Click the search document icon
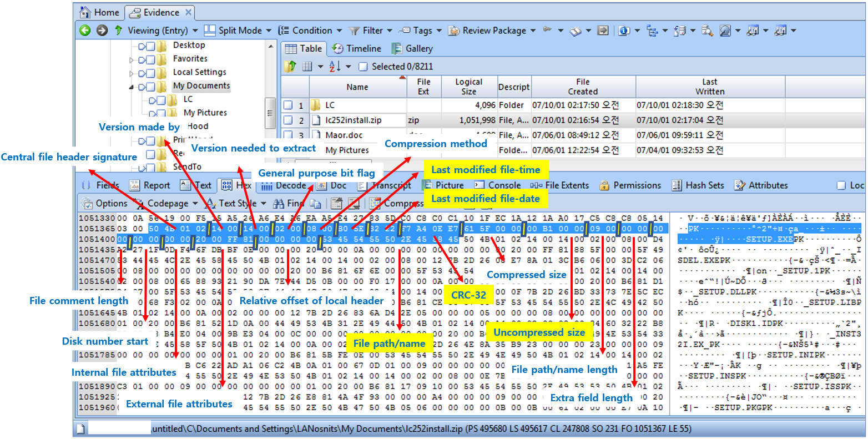The width and height of the screenshot is (868, 439). click(x=706, y=31)
